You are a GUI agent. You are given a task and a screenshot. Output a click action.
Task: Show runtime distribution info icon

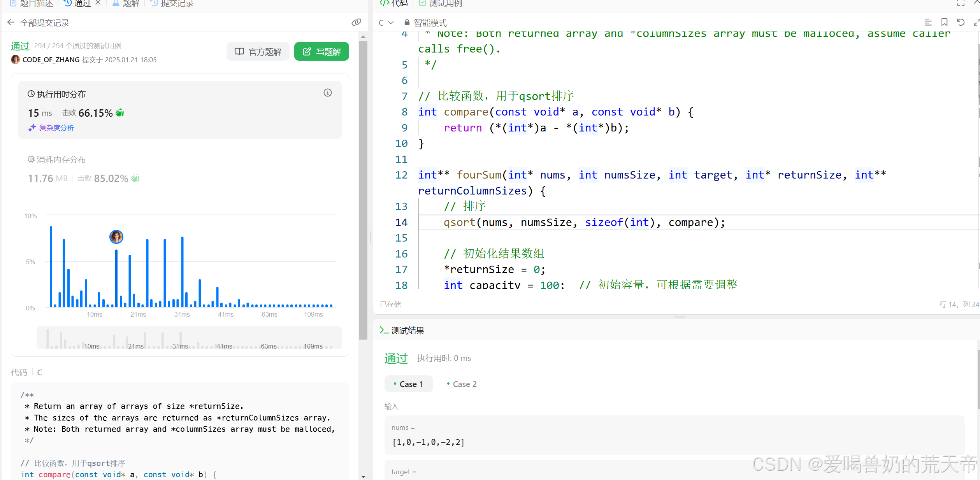coord(328,93)
